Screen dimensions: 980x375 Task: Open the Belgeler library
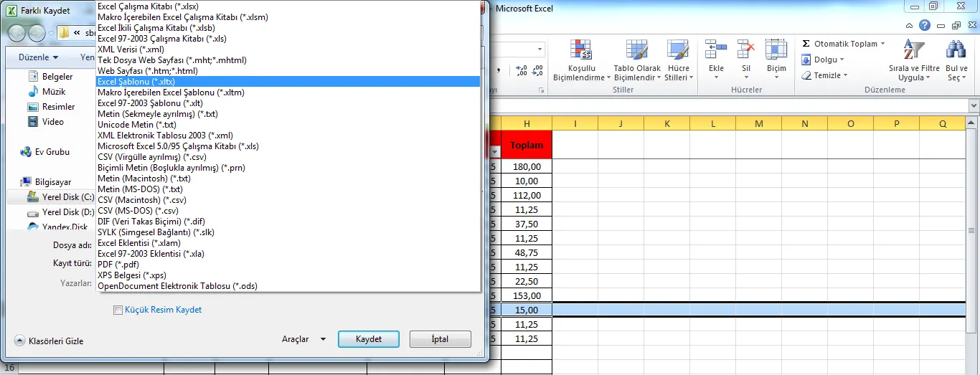[x=57, y=77]
